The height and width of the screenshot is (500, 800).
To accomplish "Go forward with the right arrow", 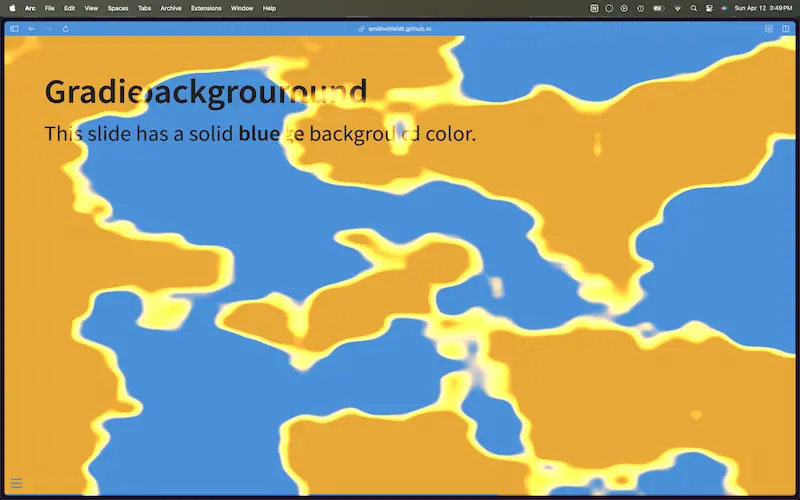I will [x=49, y=29].
